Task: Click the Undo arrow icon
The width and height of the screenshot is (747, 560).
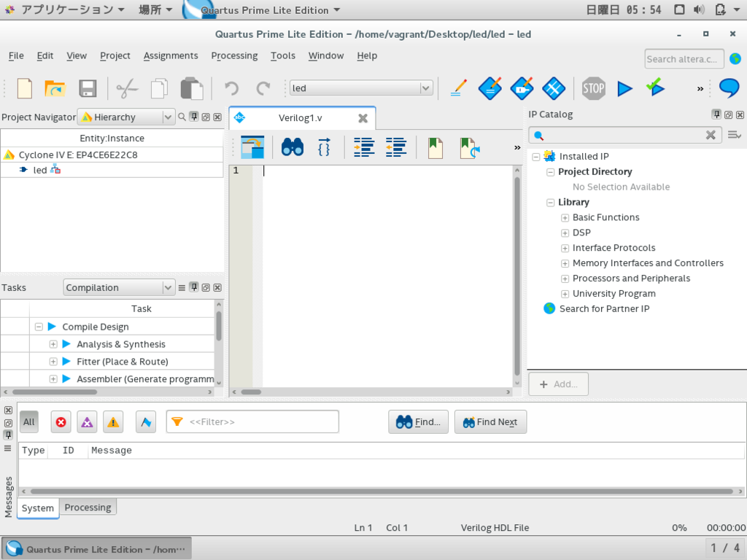Action: tap(231, 88)
